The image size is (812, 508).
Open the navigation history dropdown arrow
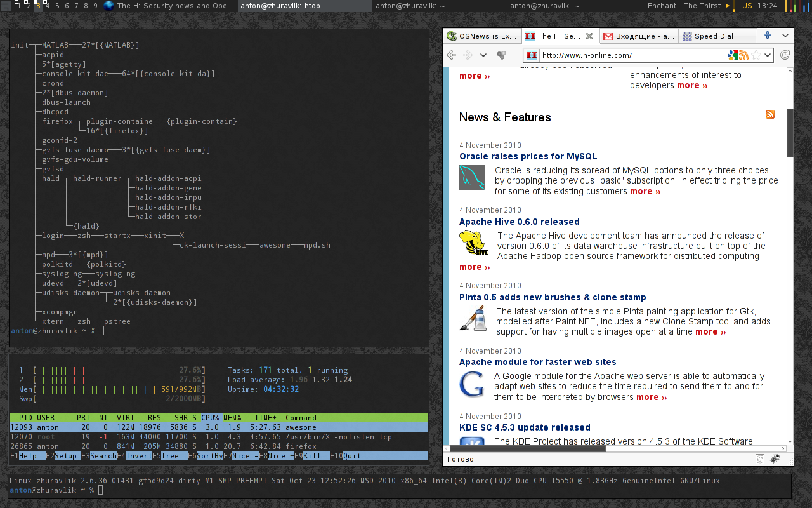483,55
